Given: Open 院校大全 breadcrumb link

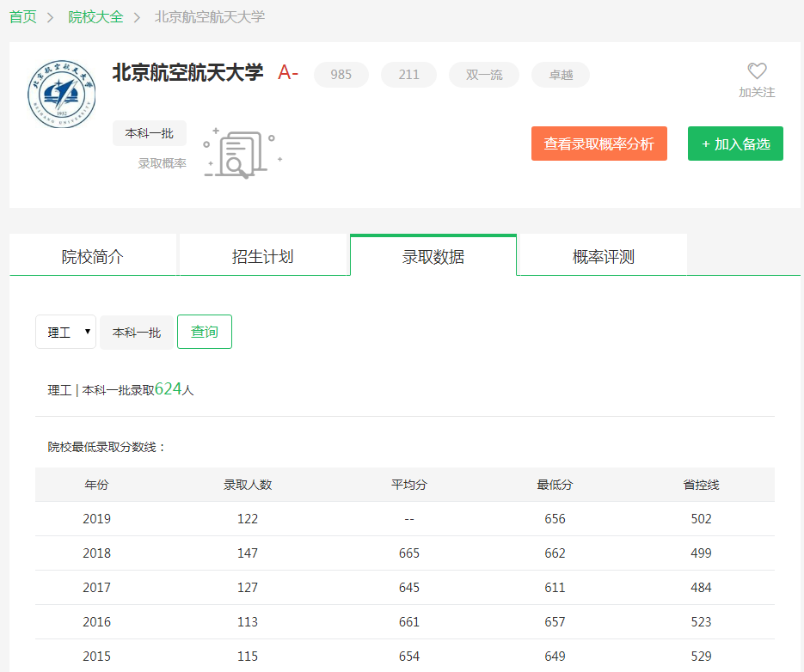Looking at the screenshot, I should 95,17.
